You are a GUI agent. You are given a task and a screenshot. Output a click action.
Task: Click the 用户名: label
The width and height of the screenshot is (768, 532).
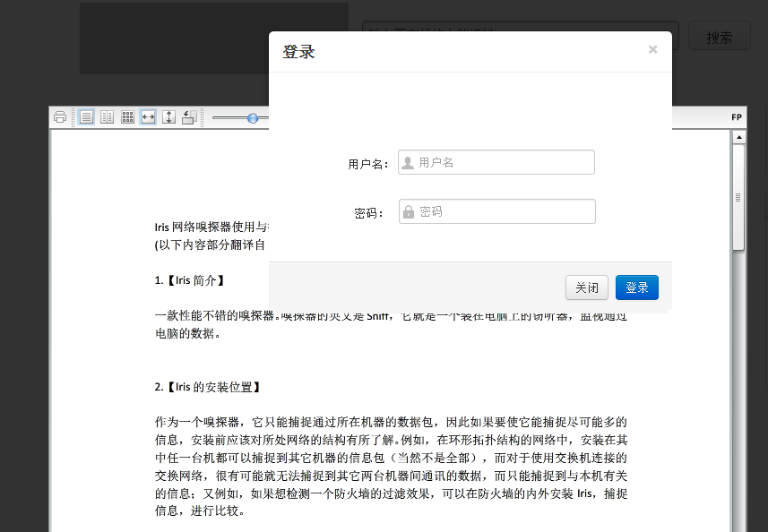coord(368,164)
